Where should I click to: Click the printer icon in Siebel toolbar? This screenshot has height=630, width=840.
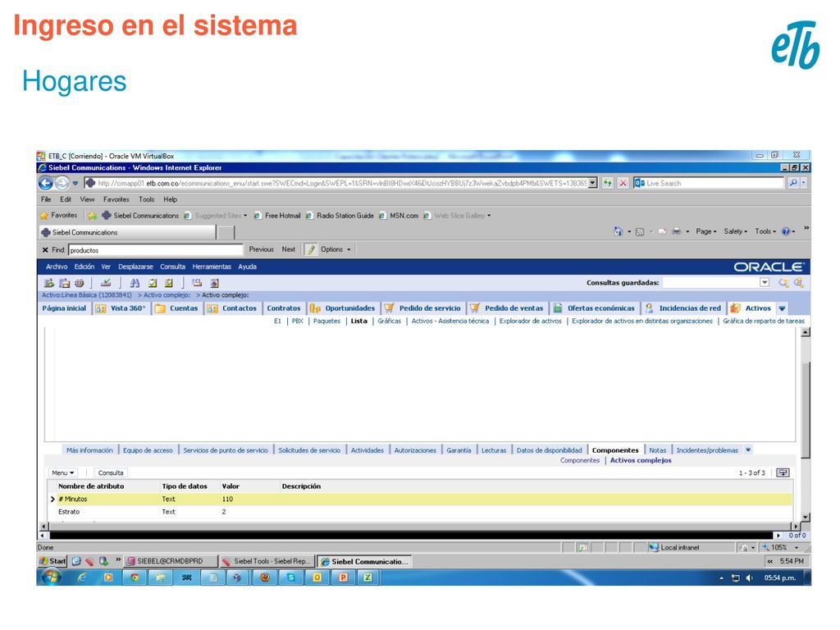click(x=197, y=283)
